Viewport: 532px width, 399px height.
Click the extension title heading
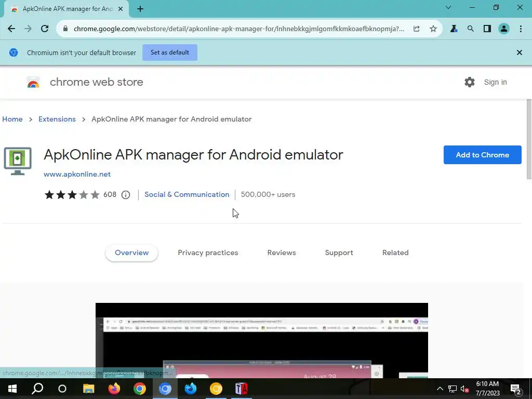(x=193, y=155)
